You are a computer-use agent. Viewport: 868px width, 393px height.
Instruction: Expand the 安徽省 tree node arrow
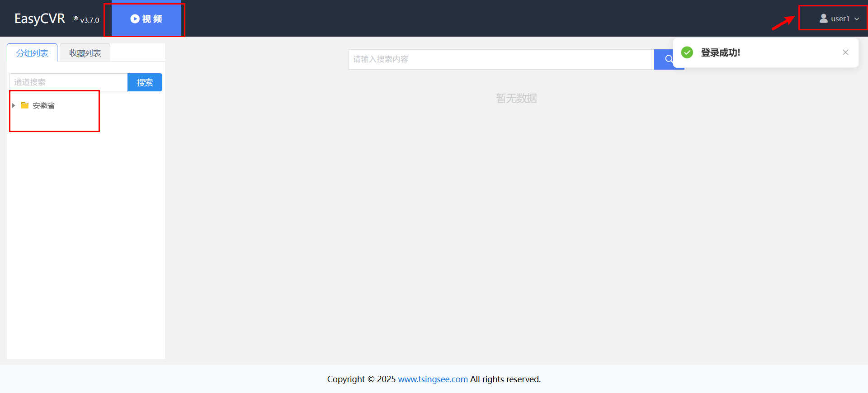[14, 105]
